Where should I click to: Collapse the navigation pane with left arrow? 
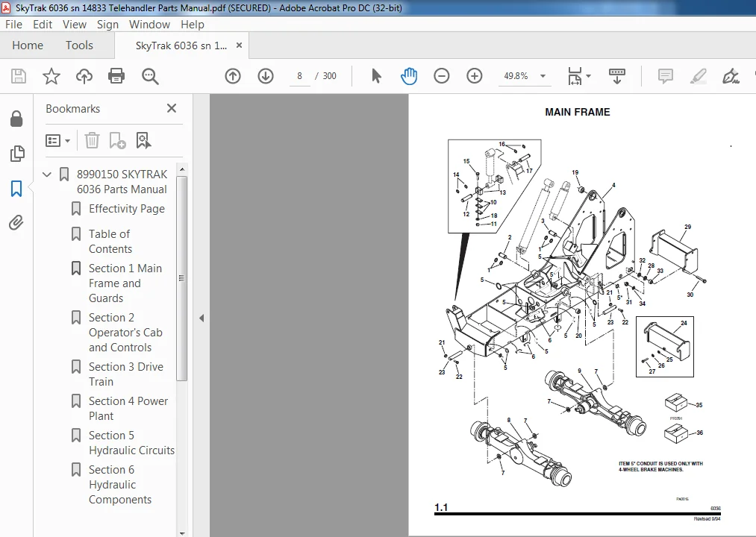(202, 318)
